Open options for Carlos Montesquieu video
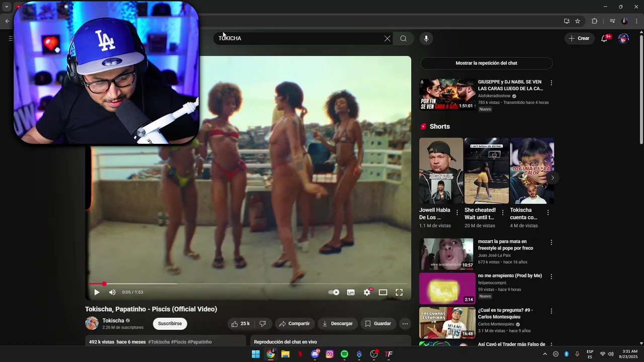 551,311
